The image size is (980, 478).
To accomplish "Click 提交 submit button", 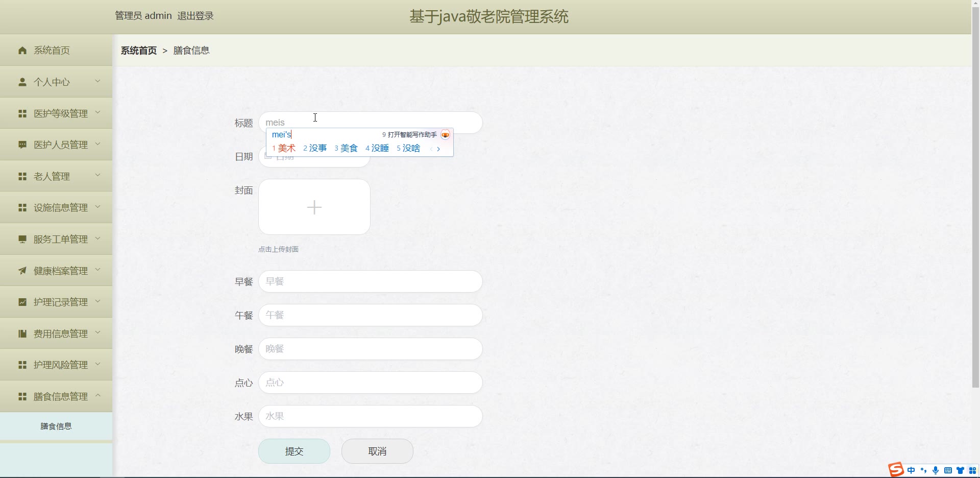I will click(x=294, y=451).
